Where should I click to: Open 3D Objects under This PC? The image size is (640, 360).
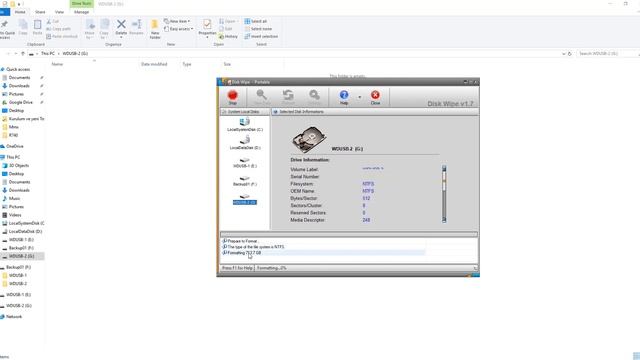pos(19,165)
